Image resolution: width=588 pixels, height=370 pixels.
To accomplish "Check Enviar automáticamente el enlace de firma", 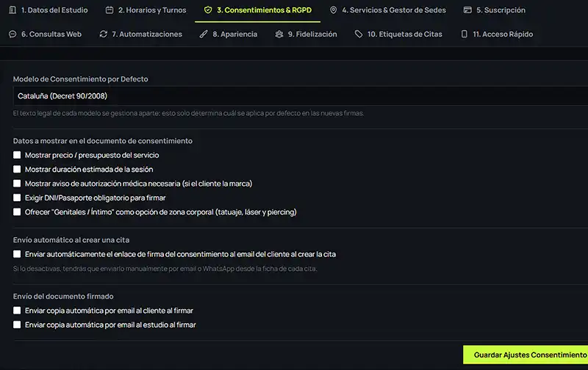I will click(17, 254).
